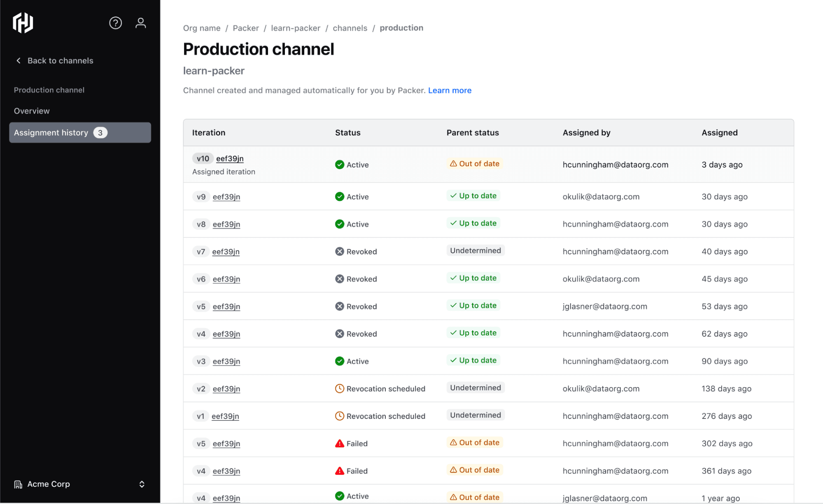Switch to the Overview section
823x504 pixels.
pyautogui.click(x=32, y=111)
